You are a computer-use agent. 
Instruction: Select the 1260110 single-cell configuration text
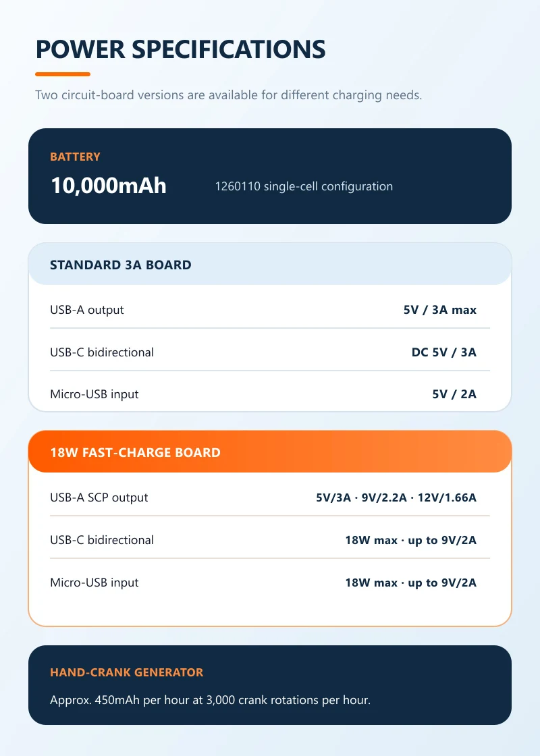(x=304, y=186)
